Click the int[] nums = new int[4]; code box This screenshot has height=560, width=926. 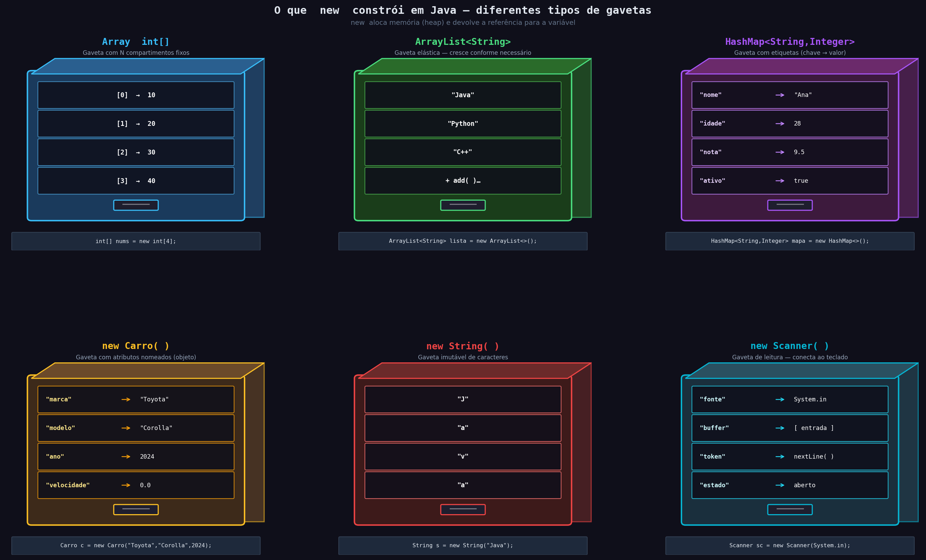(x=136, y=241)
